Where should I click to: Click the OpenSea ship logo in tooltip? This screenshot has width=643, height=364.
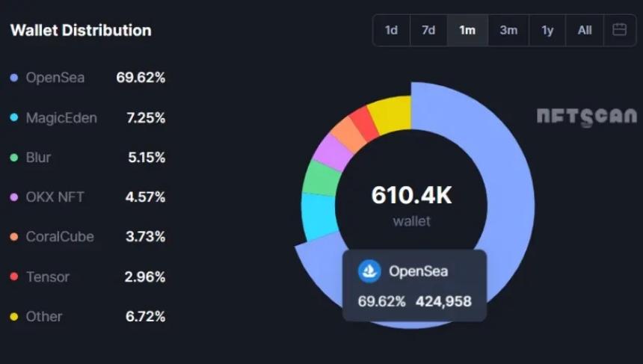click(x=369, y=271)
